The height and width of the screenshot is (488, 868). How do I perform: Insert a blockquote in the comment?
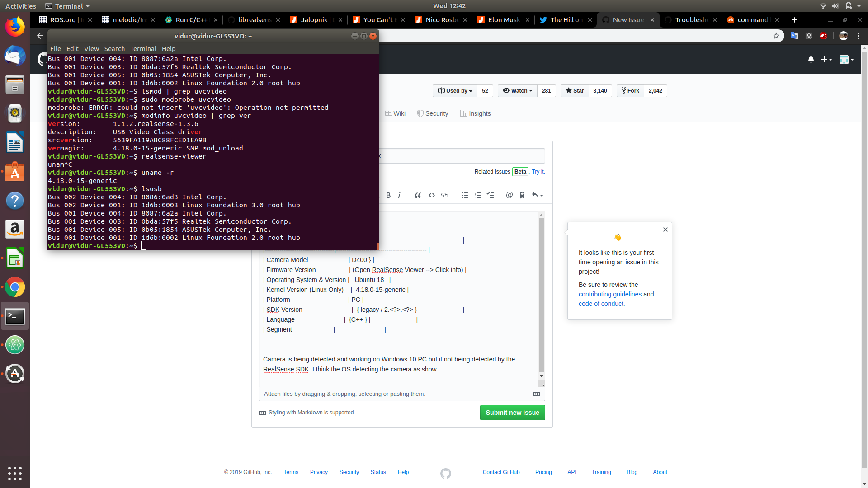(418, 195)
